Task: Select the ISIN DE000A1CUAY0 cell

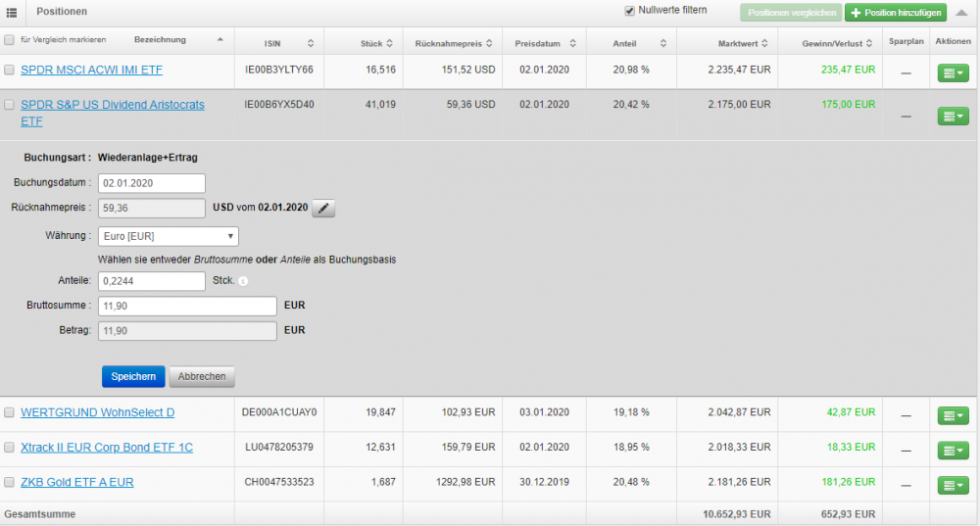Action: tap(278, 412)
